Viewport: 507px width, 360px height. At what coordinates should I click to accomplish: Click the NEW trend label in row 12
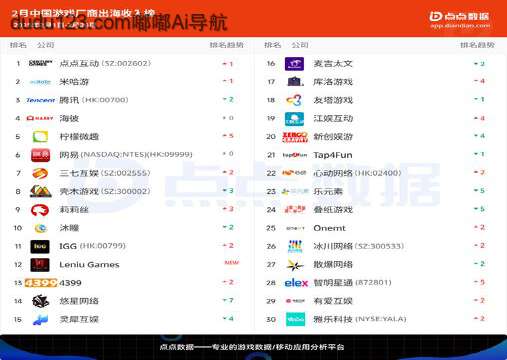coord(232,263)
